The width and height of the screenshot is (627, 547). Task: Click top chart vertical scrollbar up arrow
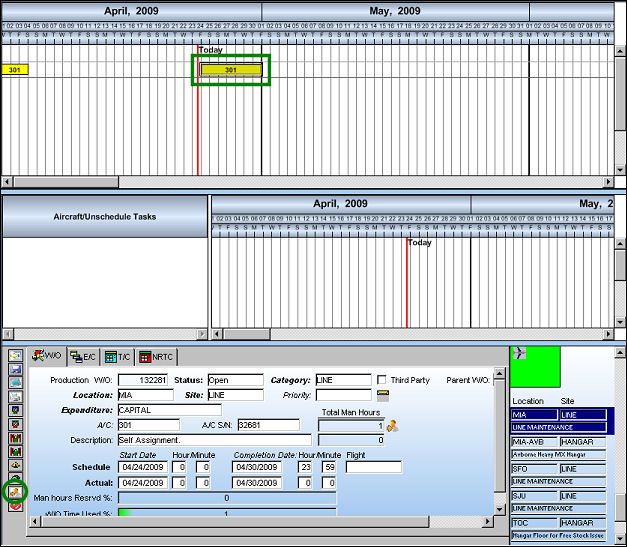620,51
